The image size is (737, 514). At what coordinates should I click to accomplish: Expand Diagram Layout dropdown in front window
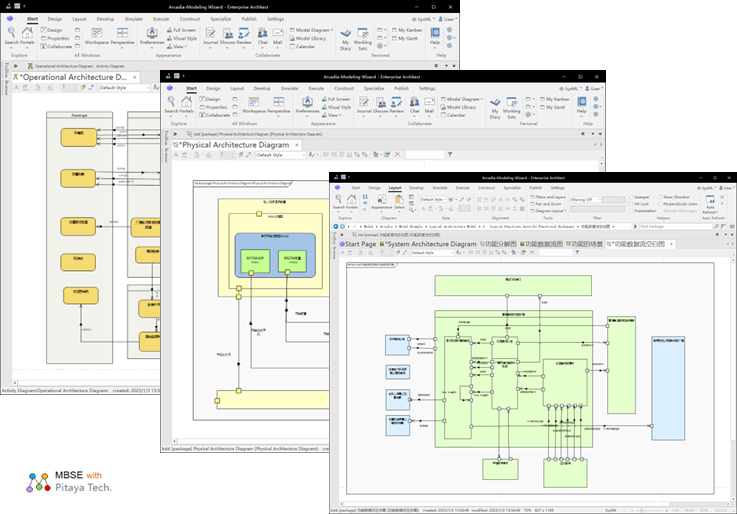click(x=549, y=211)
